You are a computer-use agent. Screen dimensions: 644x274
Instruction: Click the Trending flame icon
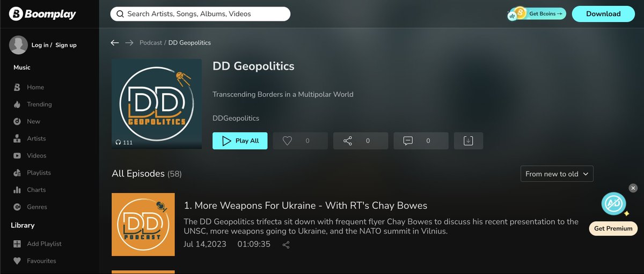click(x=17, y=105)
